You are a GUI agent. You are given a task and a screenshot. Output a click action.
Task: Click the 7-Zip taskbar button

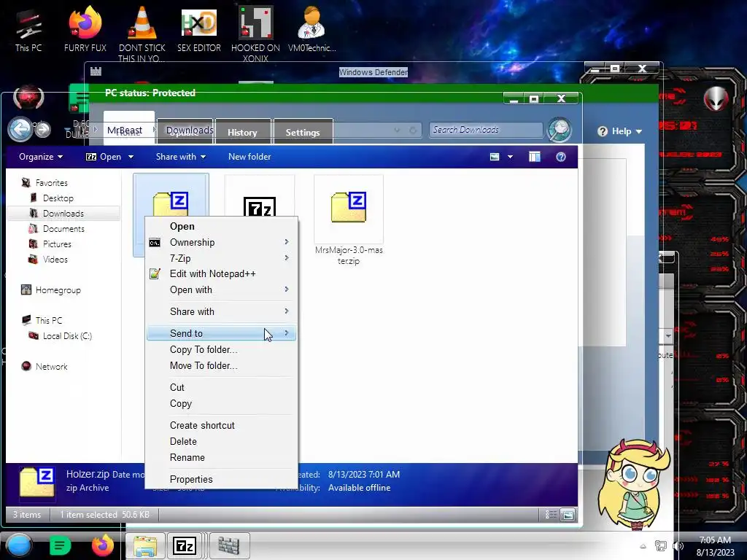[185, 545]
